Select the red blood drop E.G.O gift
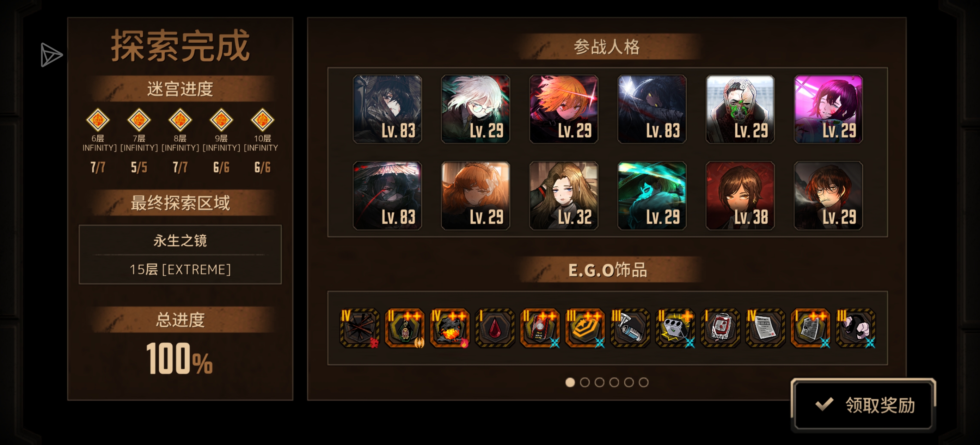Viewport: 980px width, 445px height. coord(495,327)
